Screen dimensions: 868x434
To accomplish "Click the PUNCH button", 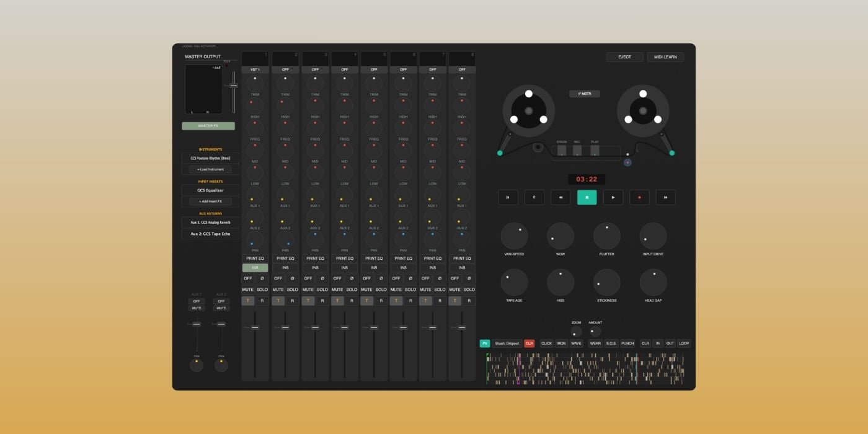I will [x=627, y=343].
